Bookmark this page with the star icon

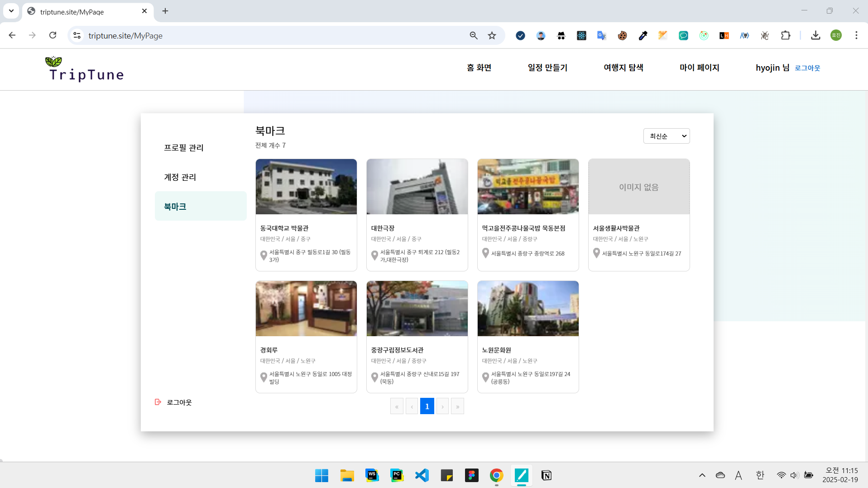pos(492,35)
